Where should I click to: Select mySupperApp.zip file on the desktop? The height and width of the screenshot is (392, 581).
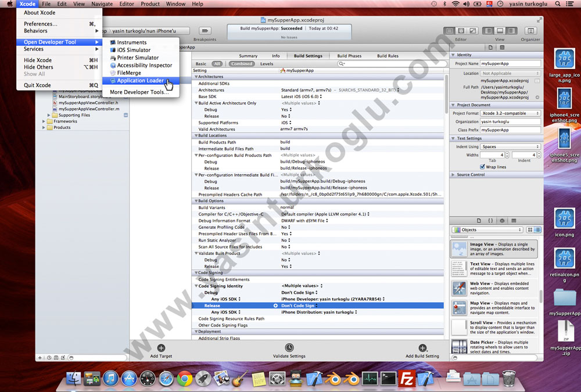pyautogui.click(x=565, y=337)
